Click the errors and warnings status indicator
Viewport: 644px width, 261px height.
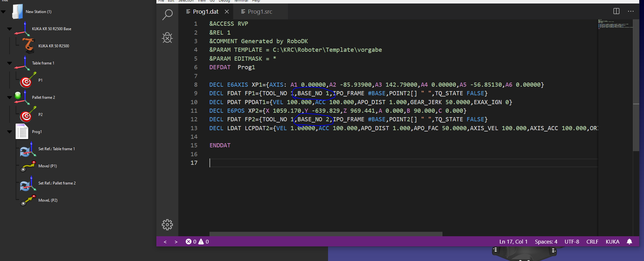tap(197, 242)
